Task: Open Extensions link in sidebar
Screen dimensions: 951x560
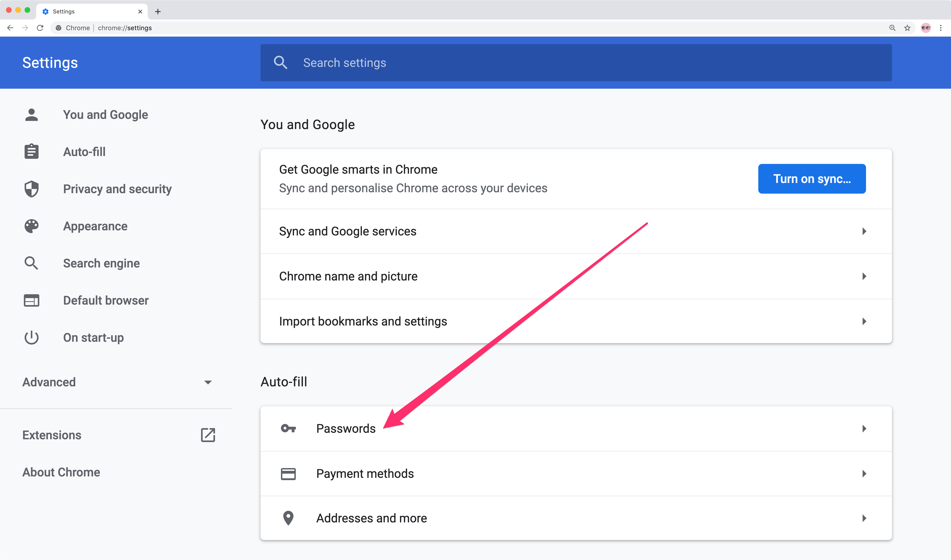Action: pyautogui.click(x=52, y=435)
